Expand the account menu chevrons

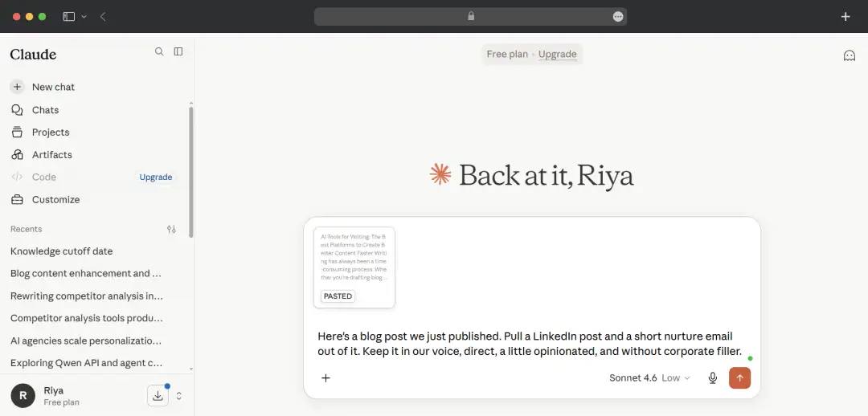(178, 396)
